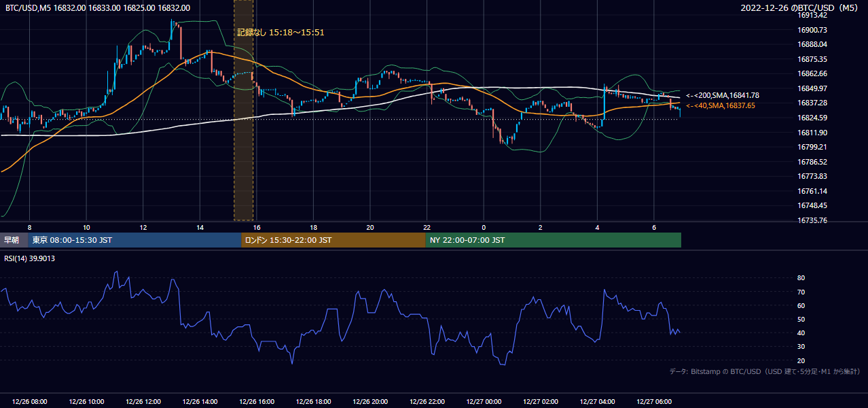This screenshot has width=868, height=408.
Task: Click the 40 SMA 16837.65 label
Action: (x=720, y=105)
